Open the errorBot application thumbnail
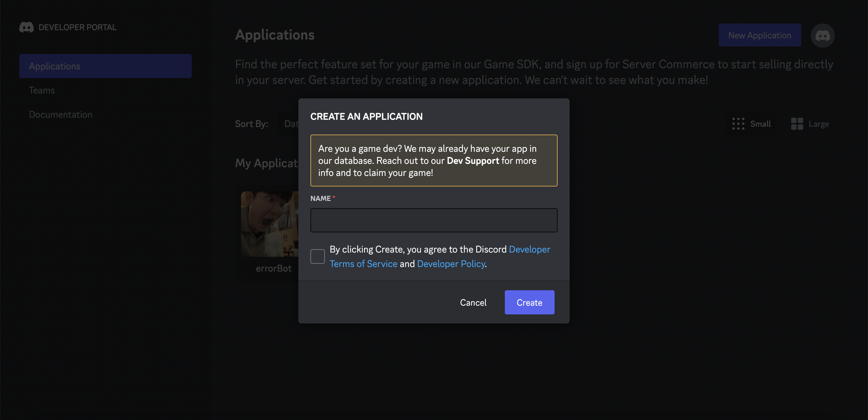This screenshot has width=868, height=420. point(269,224)
